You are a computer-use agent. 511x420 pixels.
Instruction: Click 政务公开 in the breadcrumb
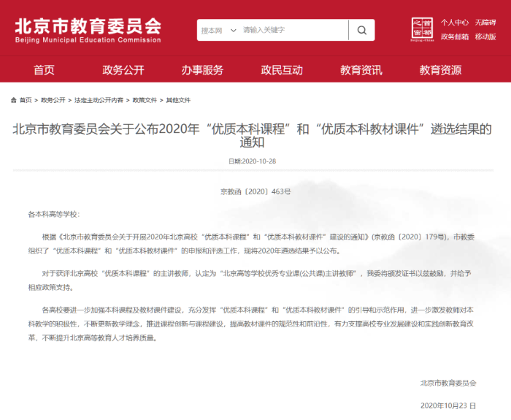[53, 100]
